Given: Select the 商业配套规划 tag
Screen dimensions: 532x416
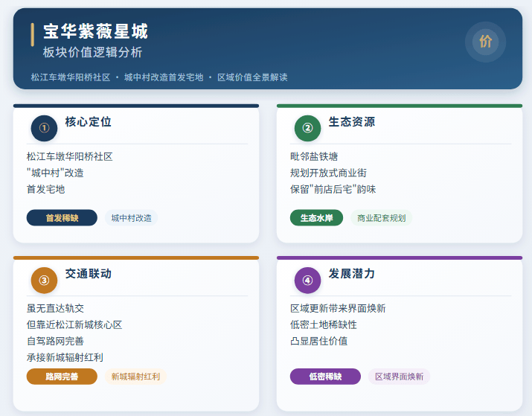Looking at the screenshot, I should (382, 218).
